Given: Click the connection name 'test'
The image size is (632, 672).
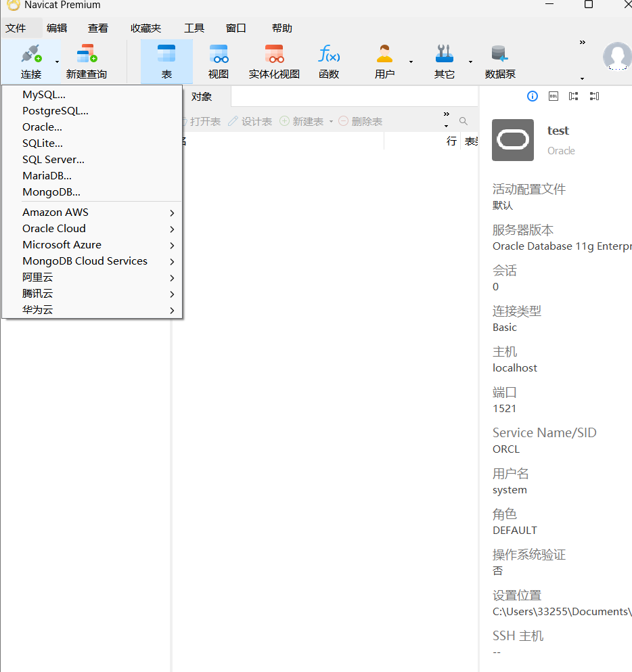Looking at the screenshot, I should pos(558,131).
